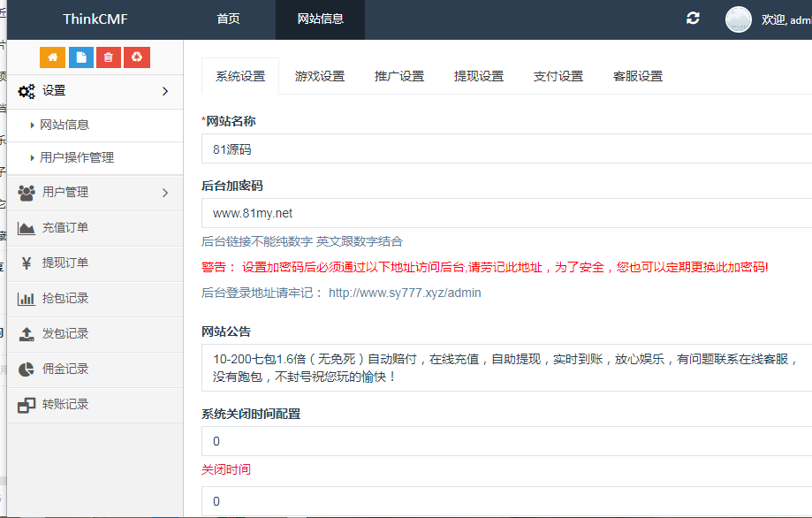Open 提现订单 in the sidebar
The width and height of the screenshot is (812, 518).
pos(65,263)
